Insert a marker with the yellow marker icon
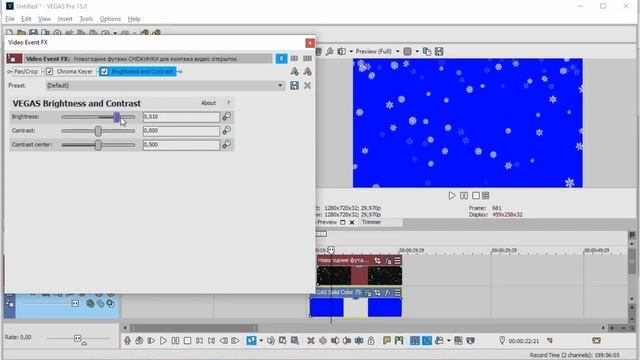 [x=387, y=340]
